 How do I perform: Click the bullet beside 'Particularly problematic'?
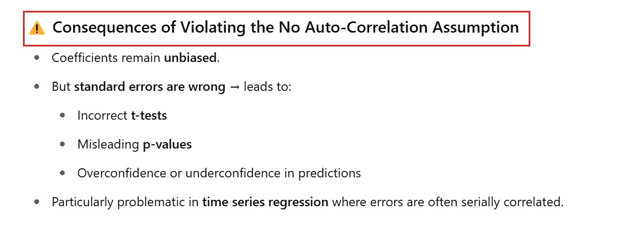37,202
